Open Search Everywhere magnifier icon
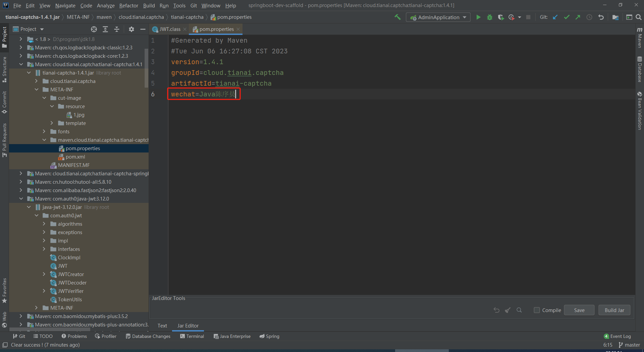Image resolution: width=644 pixels, height=352 pixels. (x=639, y=17)
